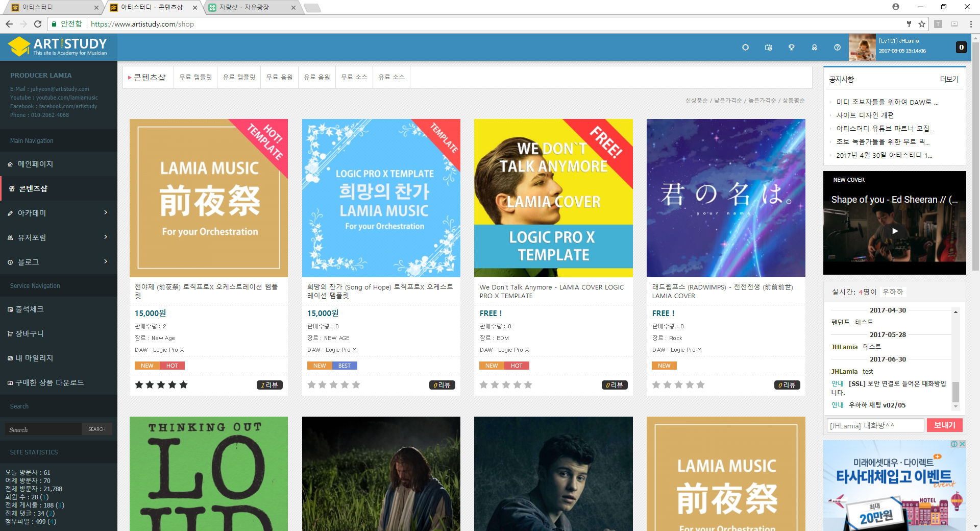Screen dimensions: 980x531
Task: Open the settings gear icon in header
Action: click(x=745, y=47)
